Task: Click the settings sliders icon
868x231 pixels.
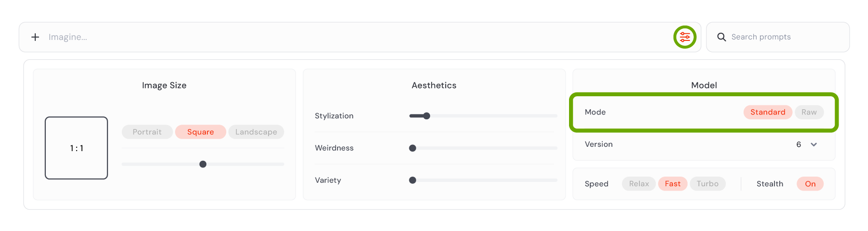Action: coord(685,37)
